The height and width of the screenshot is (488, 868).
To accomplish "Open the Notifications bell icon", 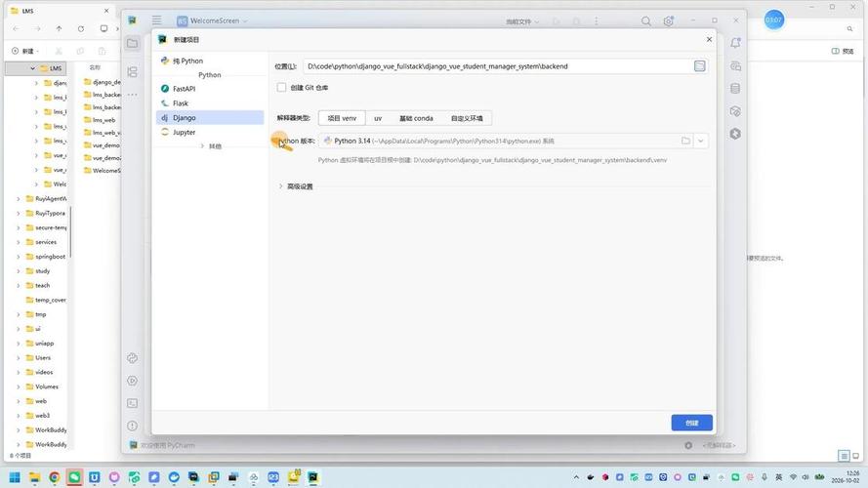I will (735, 43).
